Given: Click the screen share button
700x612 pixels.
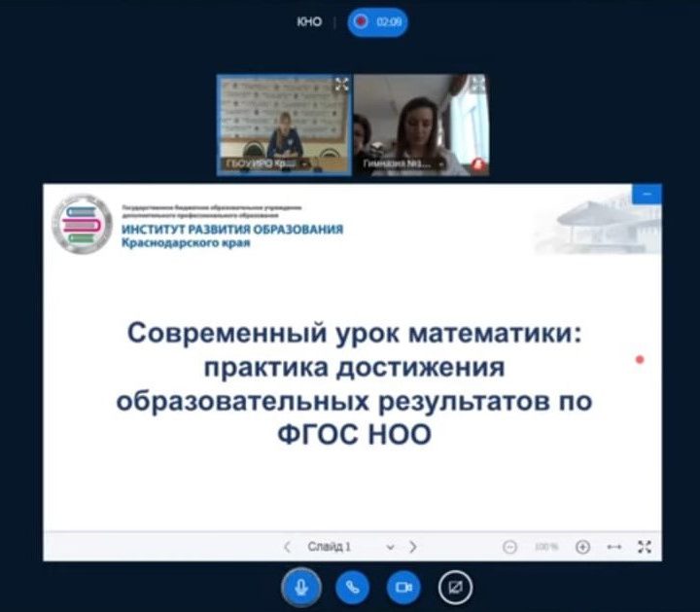Looking at the screenshot, I should tap(453, 587).
